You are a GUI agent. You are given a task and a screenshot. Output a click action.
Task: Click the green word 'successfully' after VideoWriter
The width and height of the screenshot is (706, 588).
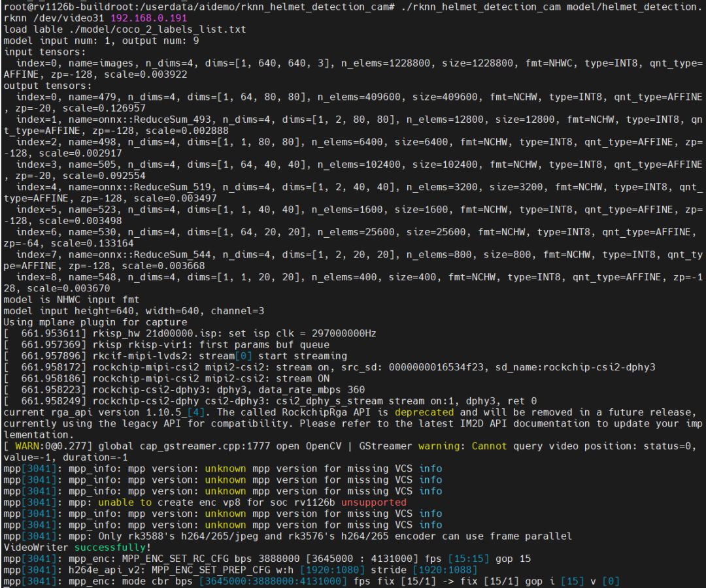click(110, 547)
